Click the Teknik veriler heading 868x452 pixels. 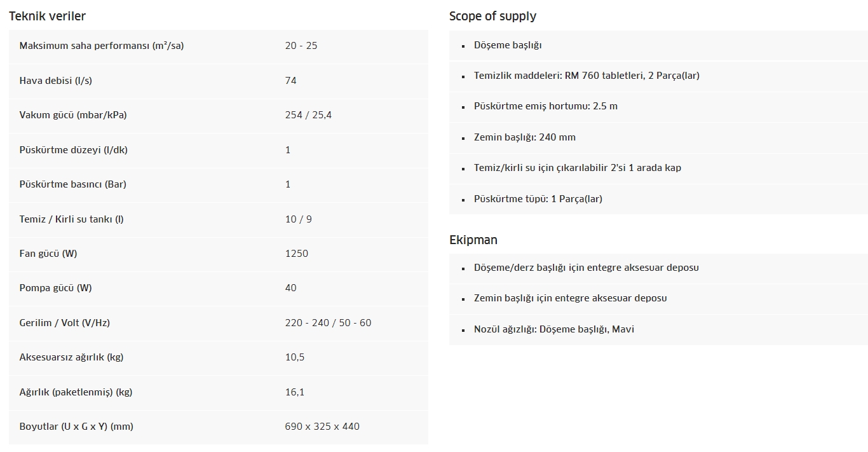pos(47,16)
